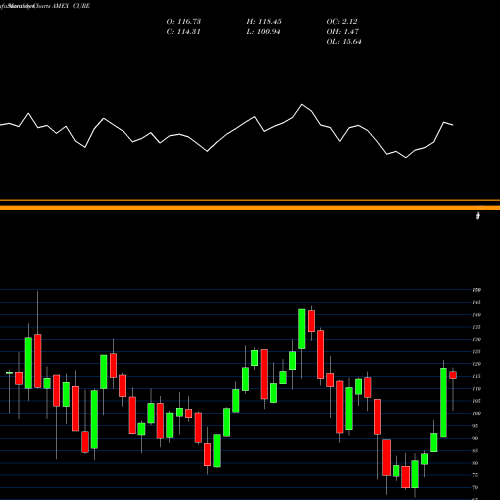Image resolution: width=500 pixels, height=500 pixels.
Task: Click the 'OH: 1.47' reading
Action: (343, 32)
